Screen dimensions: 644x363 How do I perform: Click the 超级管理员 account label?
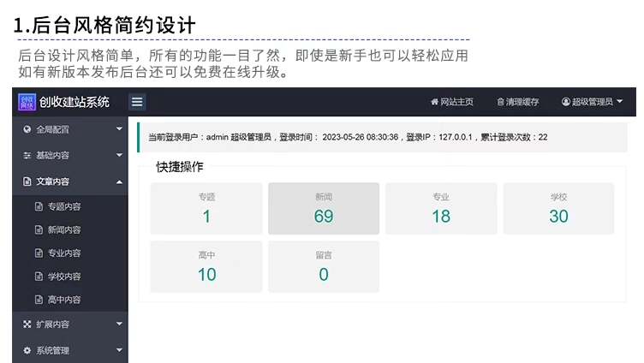point(593,101)
